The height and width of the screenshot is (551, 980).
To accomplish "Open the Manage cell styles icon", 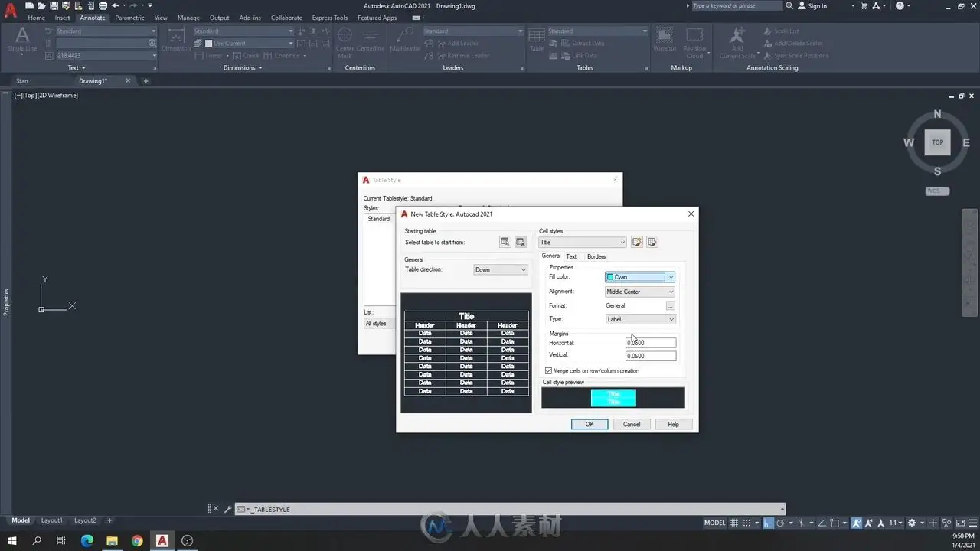I will point(652,242).
